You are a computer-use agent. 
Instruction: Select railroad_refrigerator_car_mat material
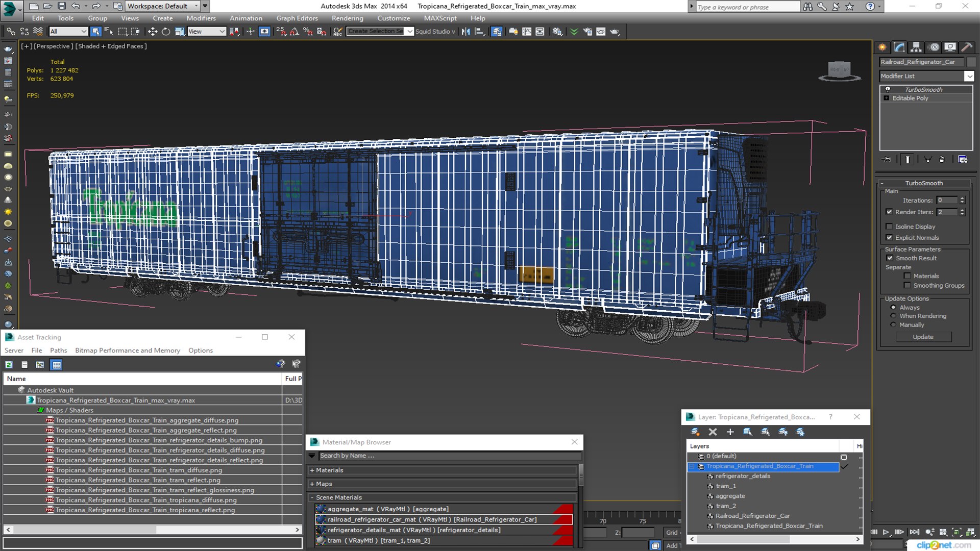[444, 519]
